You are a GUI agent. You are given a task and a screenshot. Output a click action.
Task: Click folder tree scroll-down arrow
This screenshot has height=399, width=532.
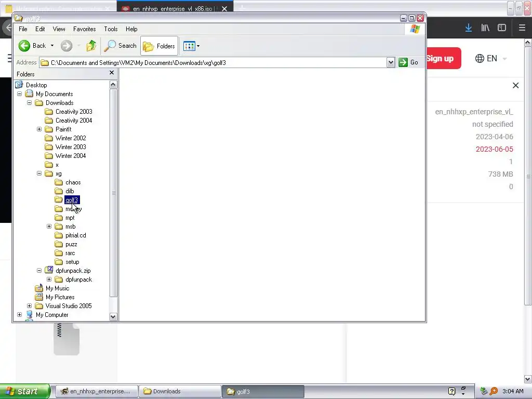tap(113, 316)
